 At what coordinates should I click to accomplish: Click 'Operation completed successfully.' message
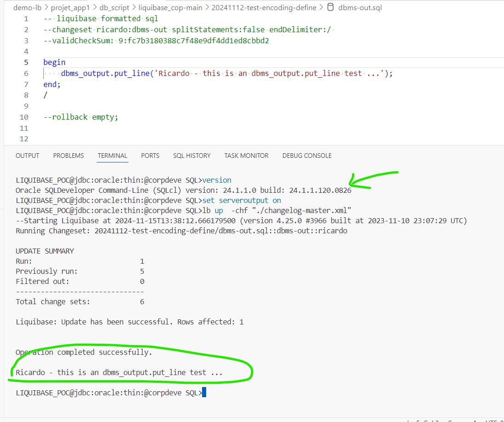[84, 352]
